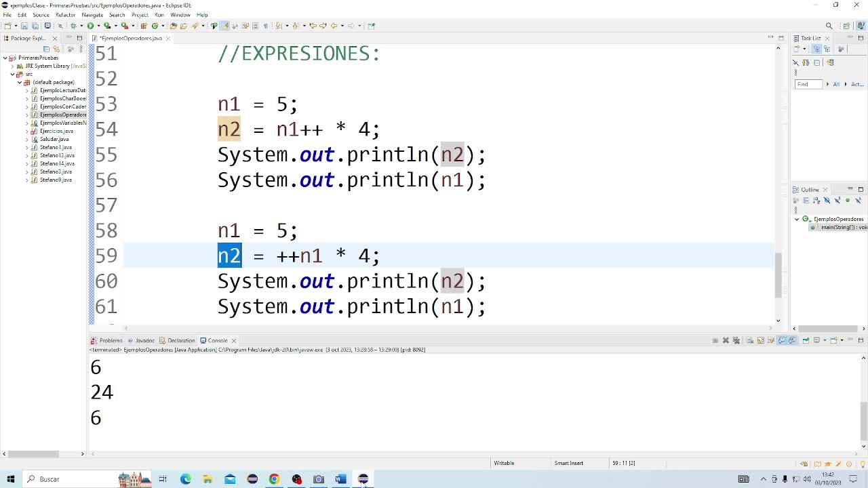Toggle Categorized view in Task List
The image size is (868, 488).
click(816, 49)
